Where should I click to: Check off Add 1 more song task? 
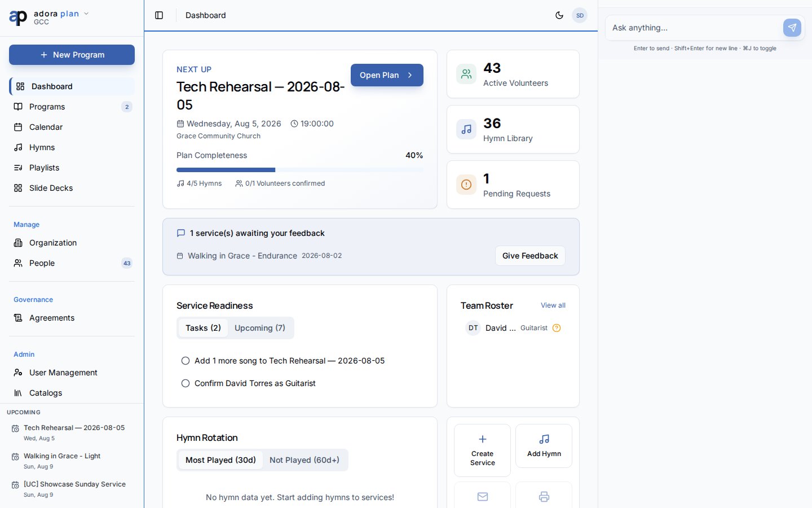pos(186,361)
